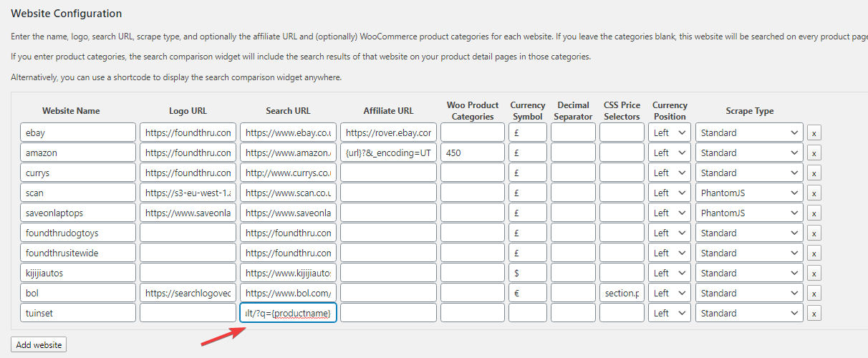Click the Currency Position column header
Image resolution: width=868 pixels, height=358 pixels.
(670, 111)
